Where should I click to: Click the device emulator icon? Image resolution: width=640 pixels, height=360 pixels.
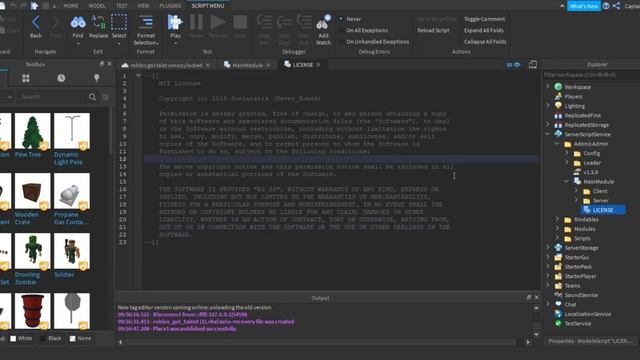[533, 64]
